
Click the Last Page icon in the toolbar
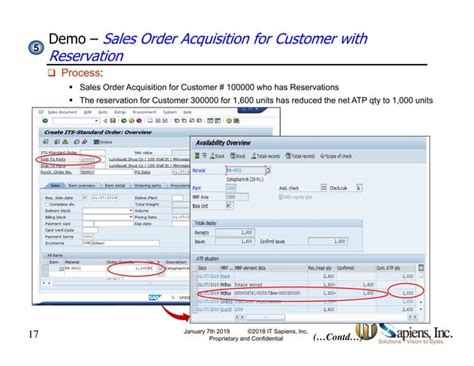(199, 121)
